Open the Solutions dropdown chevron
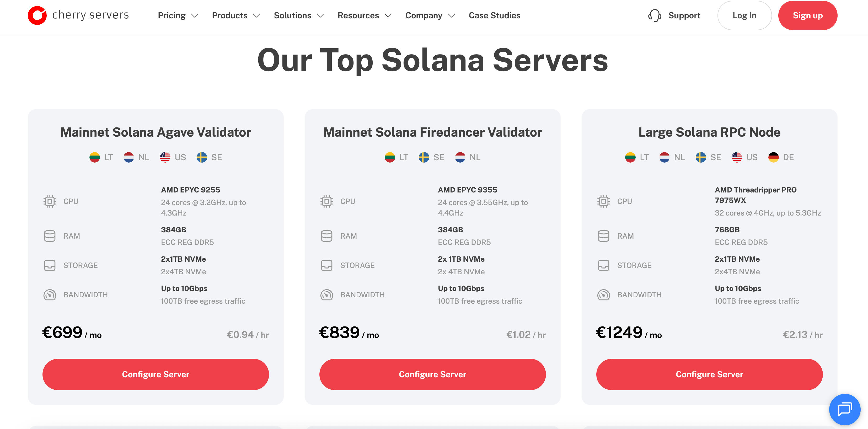This screenshot has width=868, height=429. [321, 15]
